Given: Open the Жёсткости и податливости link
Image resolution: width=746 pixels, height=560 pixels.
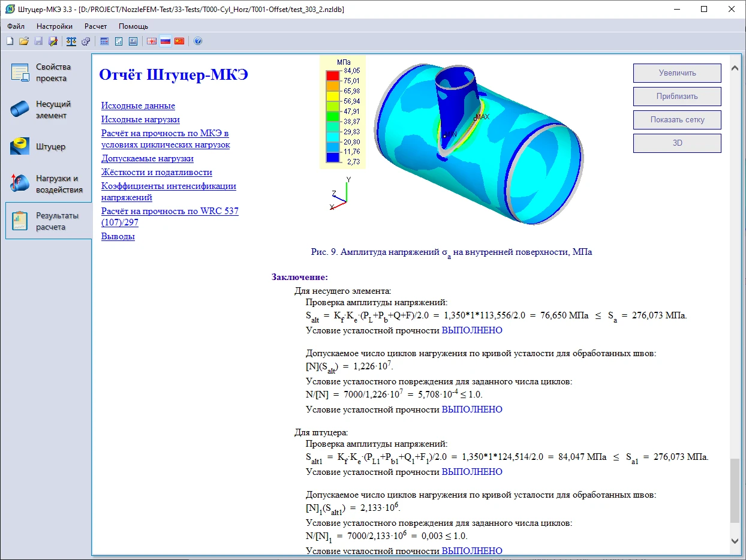Looking at the screenshot, I should pyautogui.click(x=156, y=173).
